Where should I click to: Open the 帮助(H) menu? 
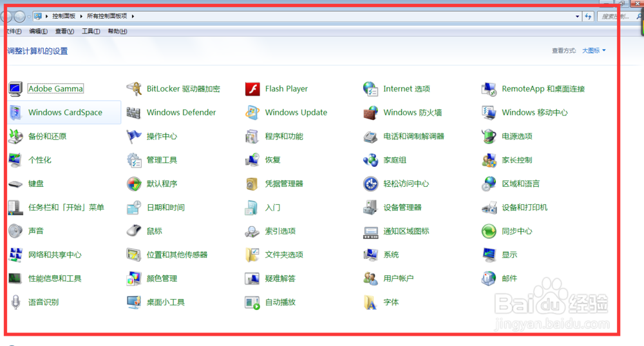tap(117, 31)
